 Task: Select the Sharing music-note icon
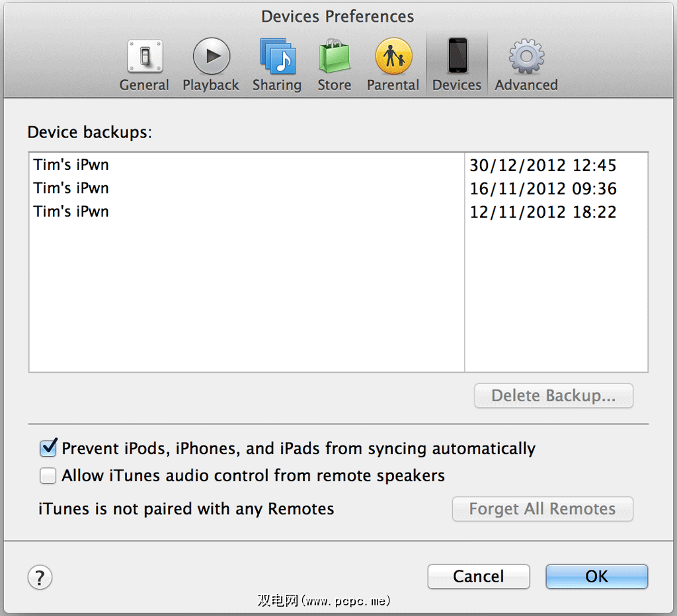tap(277, 56)
